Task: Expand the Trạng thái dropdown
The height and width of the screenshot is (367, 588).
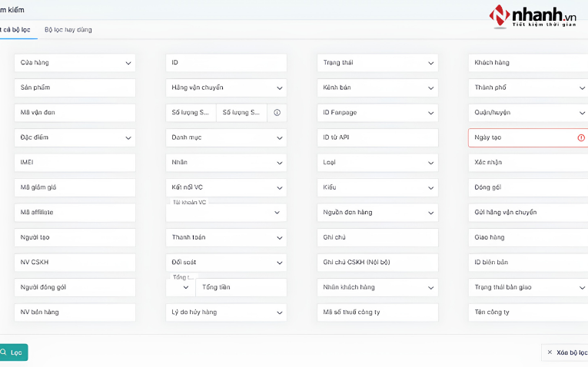Action: 377,62
